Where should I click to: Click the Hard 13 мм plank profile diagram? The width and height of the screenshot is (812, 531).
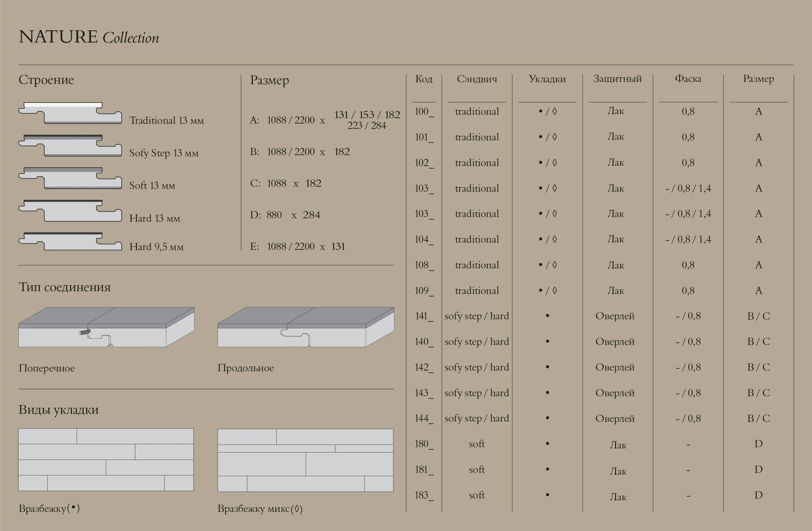tap(70, 211)
